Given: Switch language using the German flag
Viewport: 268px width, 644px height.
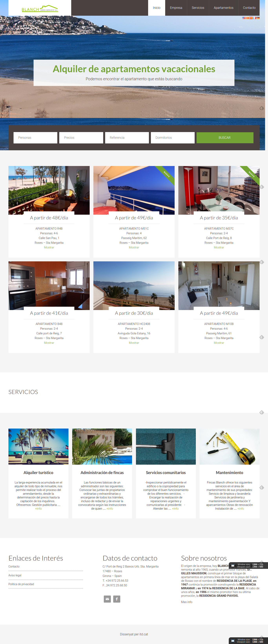Looking at the screenshot, I should pyautogui.click(x=258, y=18).
